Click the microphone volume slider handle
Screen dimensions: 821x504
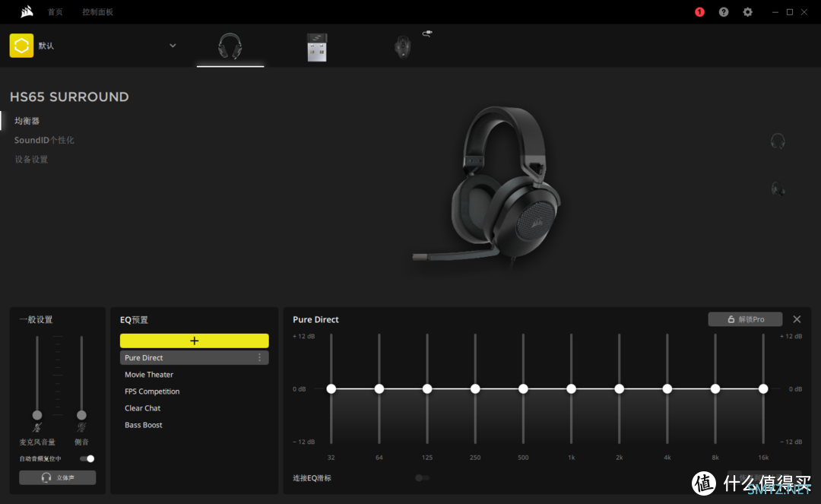[x=37, y=415]
